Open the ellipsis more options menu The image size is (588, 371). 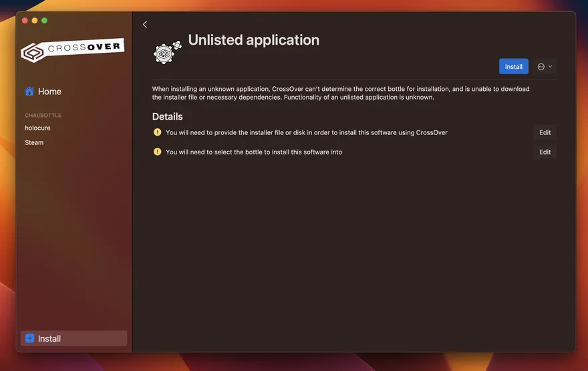(x=541, y=67)
